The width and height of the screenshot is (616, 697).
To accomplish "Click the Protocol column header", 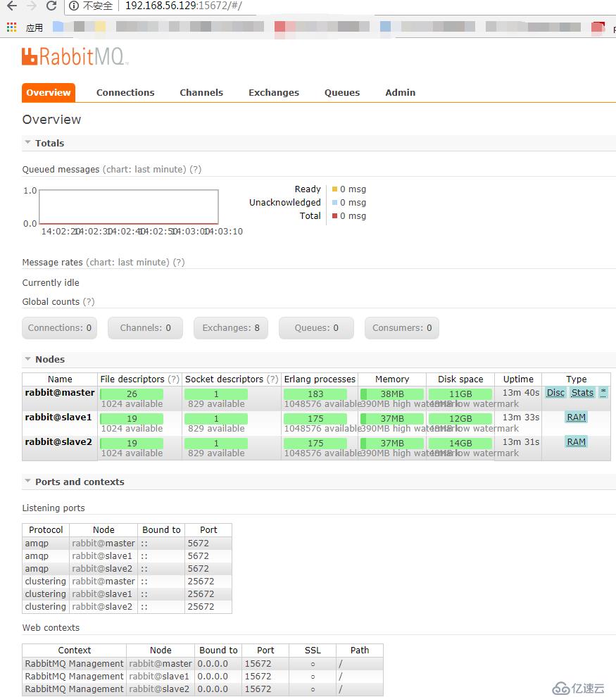I will [46, 530].
